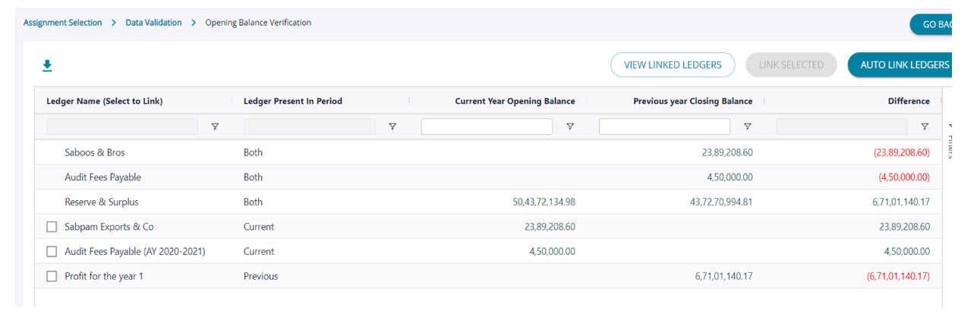This screenshot has width=980, height=323.
Task: Type in Current Year Opening Balance filter field
Action: pos(487,127)
